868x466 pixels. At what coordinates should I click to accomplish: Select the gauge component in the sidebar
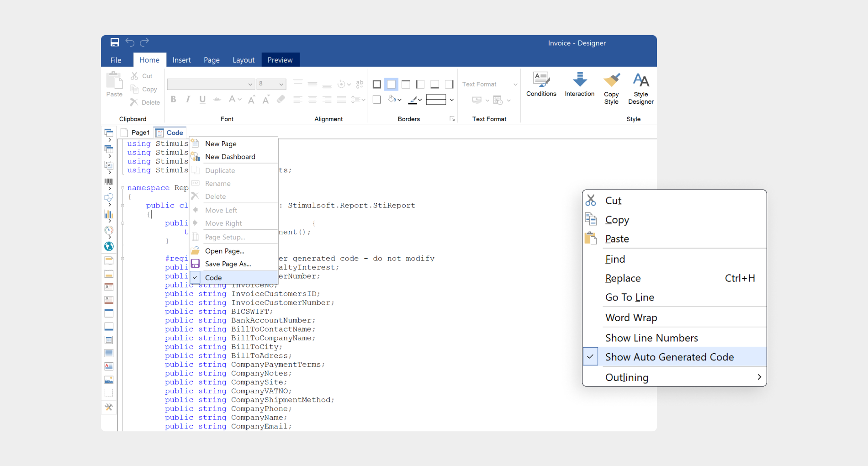[x=109, y=230]
